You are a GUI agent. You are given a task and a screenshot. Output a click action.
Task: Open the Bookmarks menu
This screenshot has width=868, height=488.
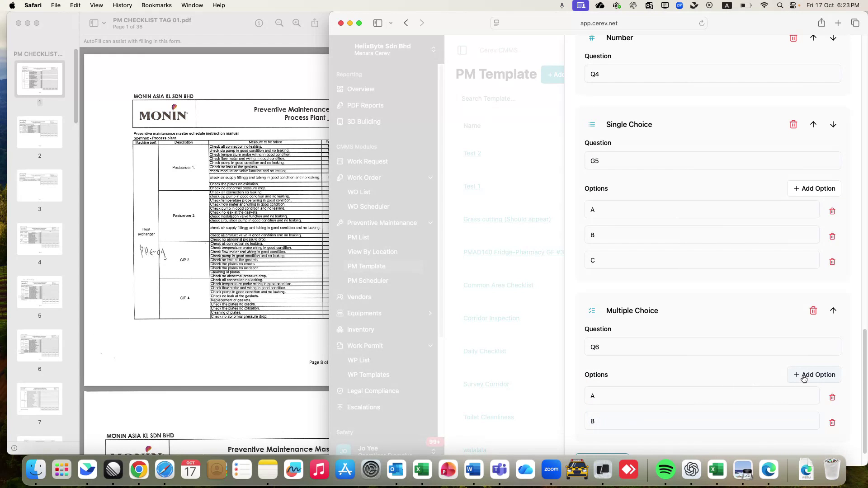(156, 5)
